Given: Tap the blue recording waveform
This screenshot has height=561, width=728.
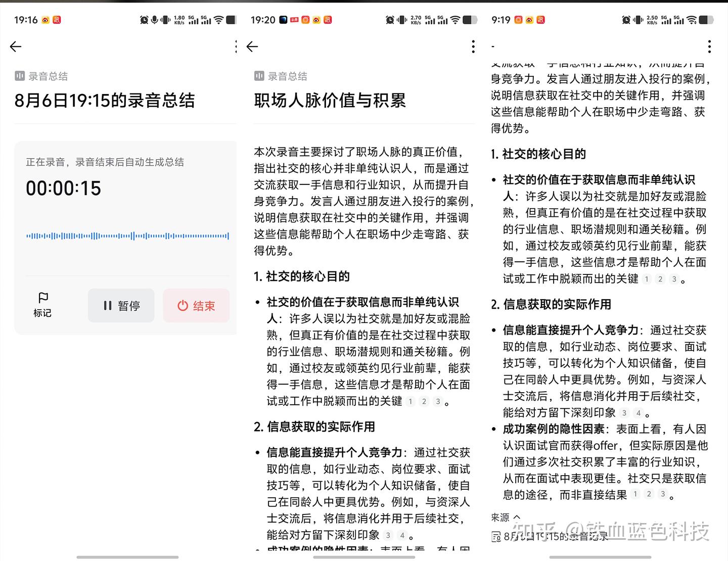Looking at the screenshot, I should tap(127, 236).
